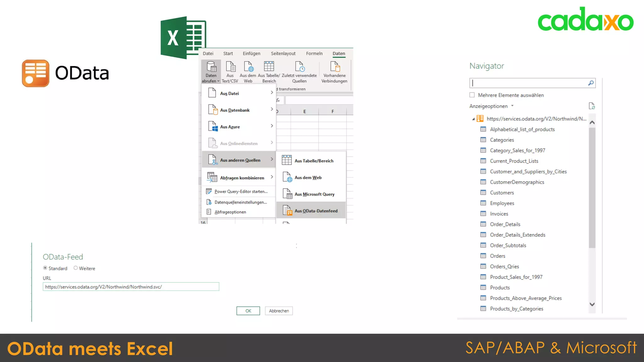Select Alphabetical_list_of_products table
The image size is (644, 362).
(522, 129)
